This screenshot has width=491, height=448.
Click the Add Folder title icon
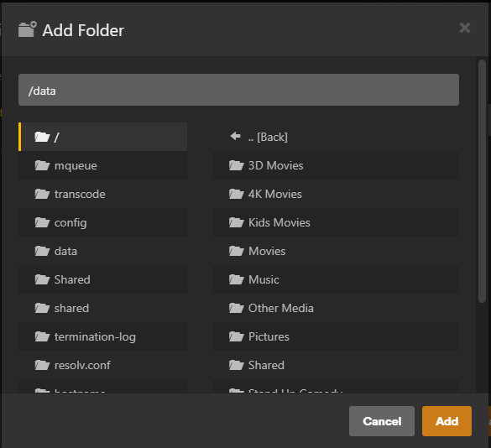[x=28, y=29]
